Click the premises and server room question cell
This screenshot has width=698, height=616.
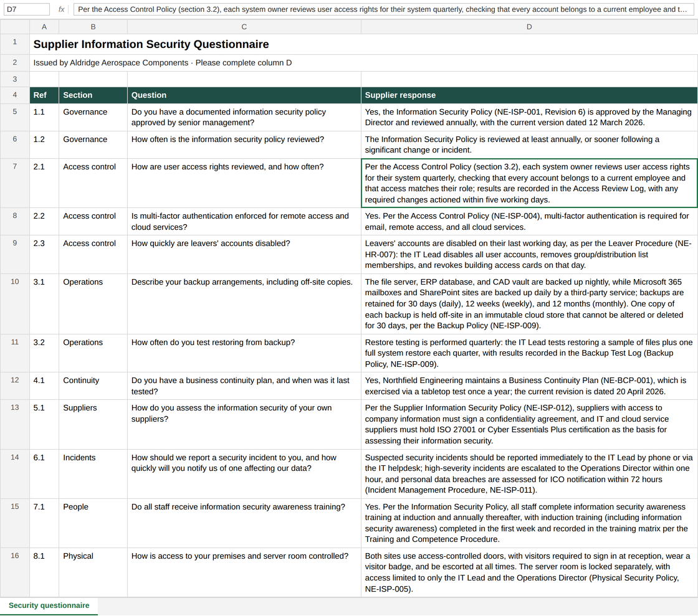244,572
